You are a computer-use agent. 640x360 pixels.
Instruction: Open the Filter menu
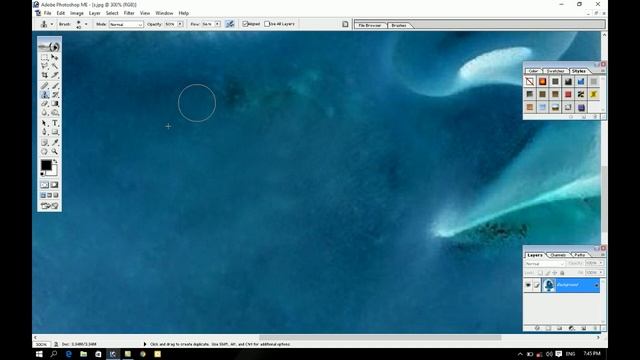(129, 13)
